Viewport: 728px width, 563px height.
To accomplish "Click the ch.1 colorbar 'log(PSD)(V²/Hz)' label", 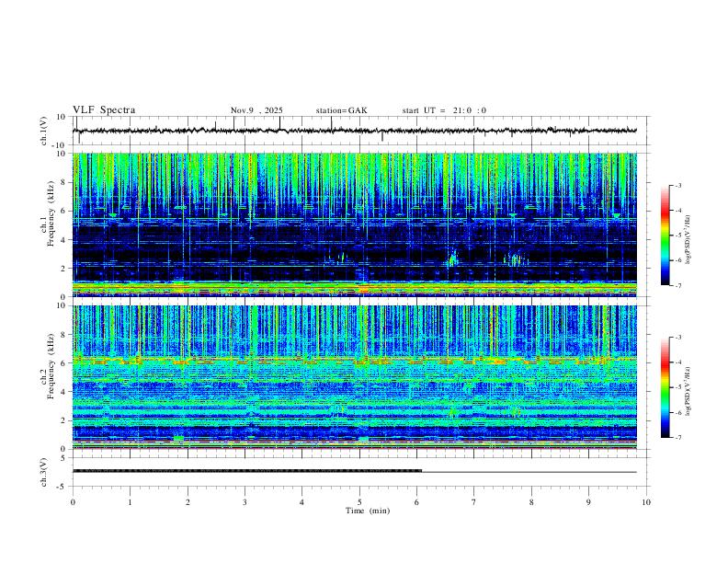I will point(688,240).
